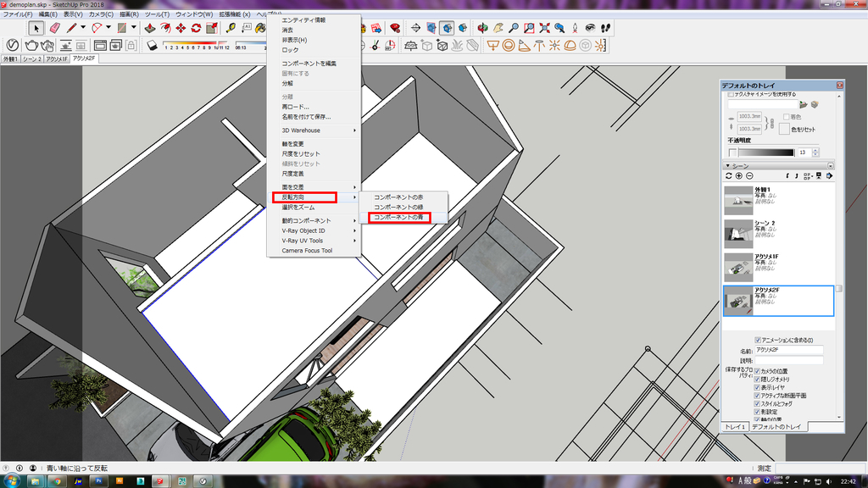Activate the Zoom magnifier tool
Image resolution: width=868 pixels, height=488 pixels.
(x=514, y=28)
